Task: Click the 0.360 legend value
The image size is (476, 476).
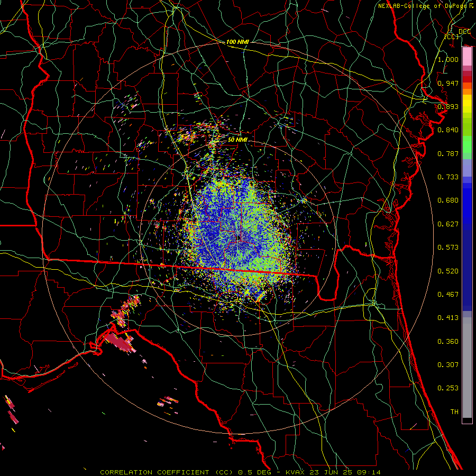Action: coord(448,342)
